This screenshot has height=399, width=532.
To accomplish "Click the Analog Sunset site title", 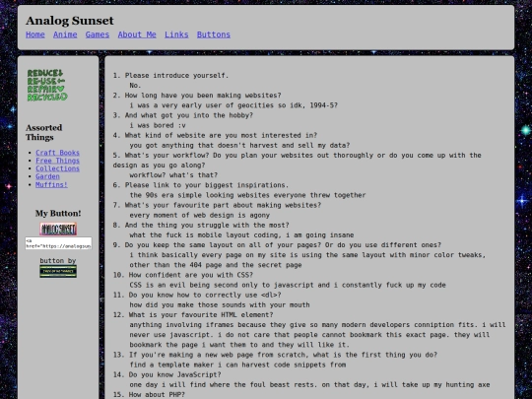I will tap(70, 21).
